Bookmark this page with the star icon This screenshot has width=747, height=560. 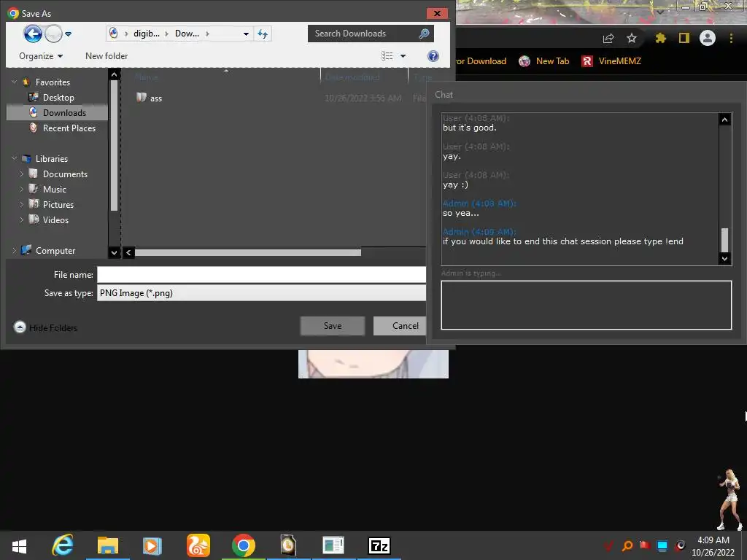tap(632, 38)
